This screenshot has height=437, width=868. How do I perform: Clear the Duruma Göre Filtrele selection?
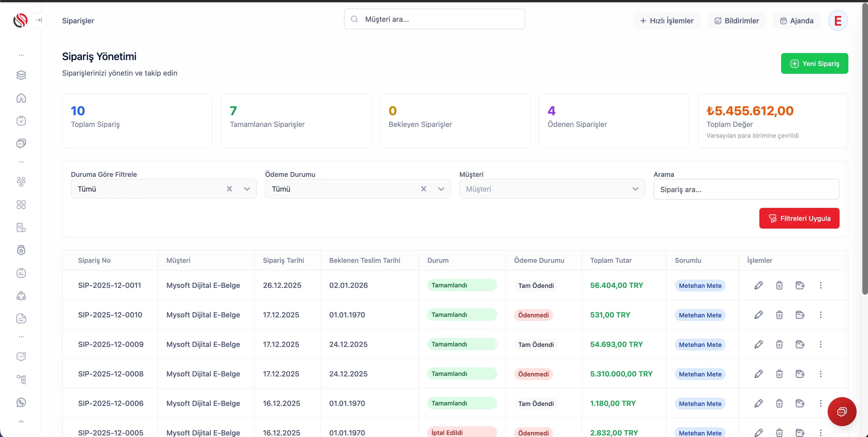pyautogui.click(x=229, y=189)
